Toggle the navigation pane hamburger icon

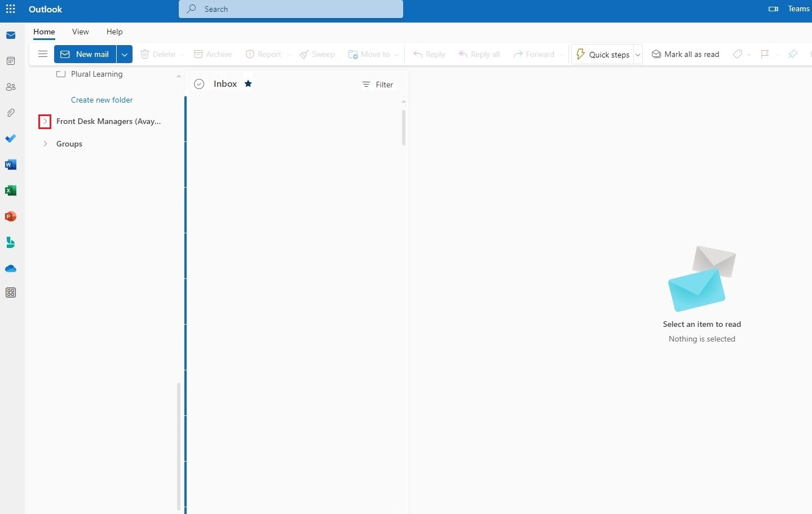[x=43, y=54]
